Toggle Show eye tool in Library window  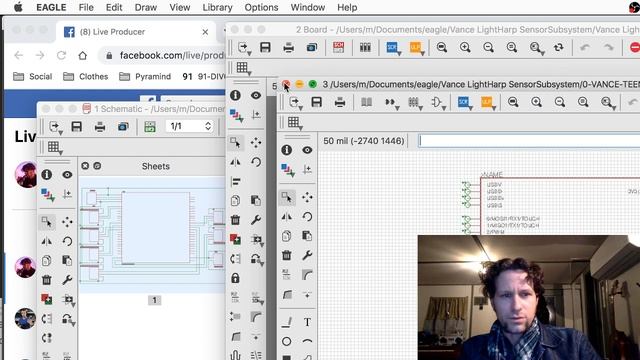coord(307,150)
